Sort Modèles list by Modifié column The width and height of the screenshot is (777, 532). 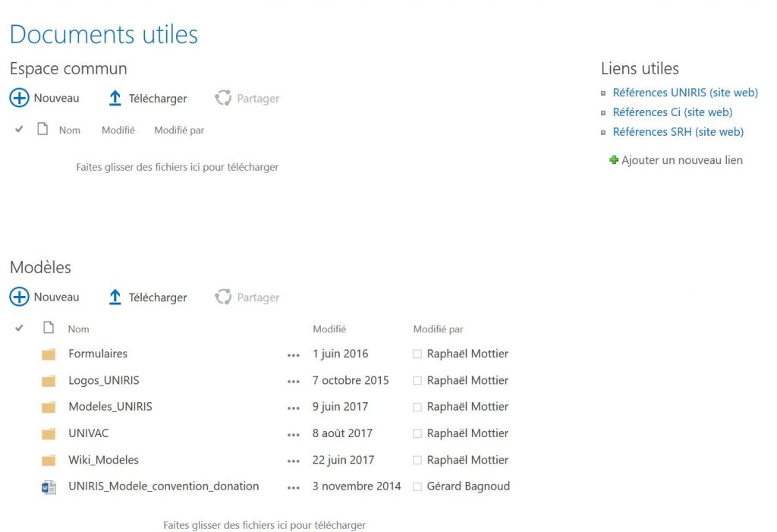coord(329,329)
